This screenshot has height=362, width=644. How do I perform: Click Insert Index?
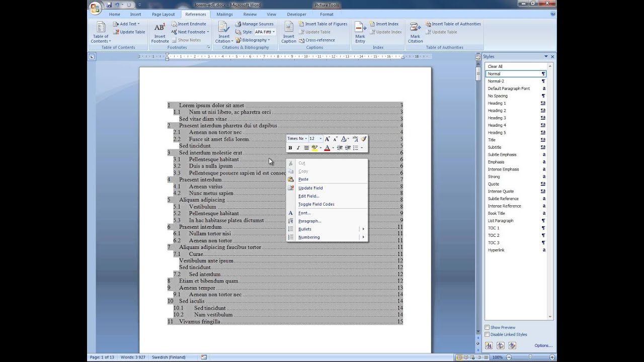[x=384, y=24]
